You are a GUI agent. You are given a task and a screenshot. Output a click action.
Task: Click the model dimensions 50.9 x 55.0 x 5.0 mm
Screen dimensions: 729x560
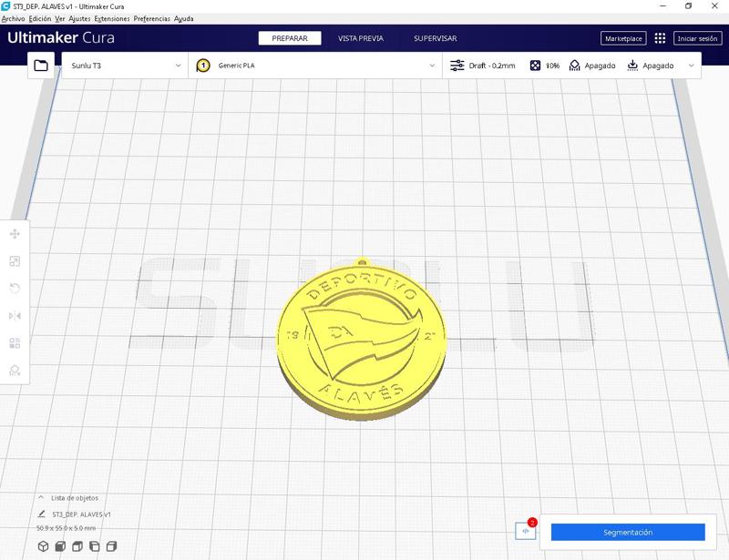point(66,528)
